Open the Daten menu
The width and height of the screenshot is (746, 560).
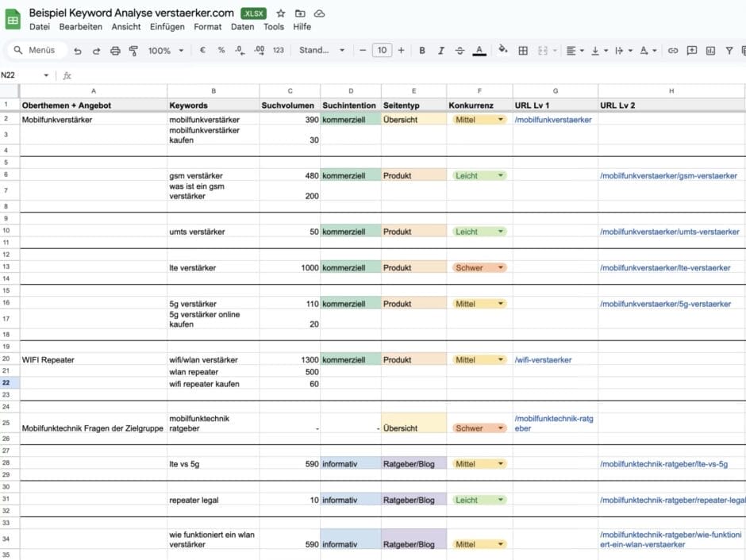click(x=242, y=27)
